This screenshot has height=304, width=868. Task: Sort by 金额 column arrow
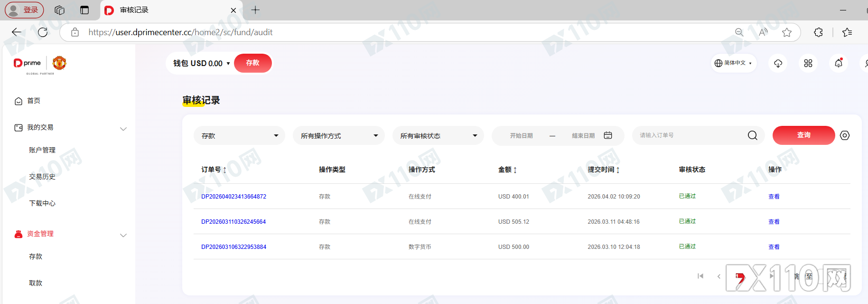[515, 170]
